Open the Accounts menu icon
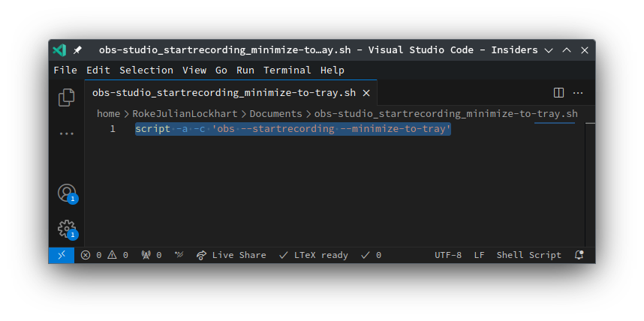644x321 pixels. tap(67, 193)
